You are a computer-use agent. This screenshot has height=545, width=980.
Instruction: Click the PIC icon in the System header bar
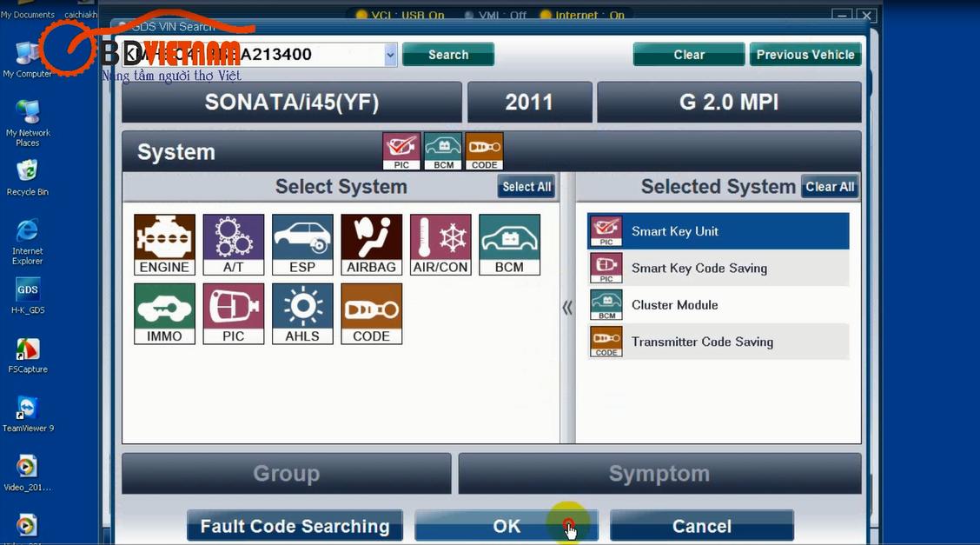(401, 151)
